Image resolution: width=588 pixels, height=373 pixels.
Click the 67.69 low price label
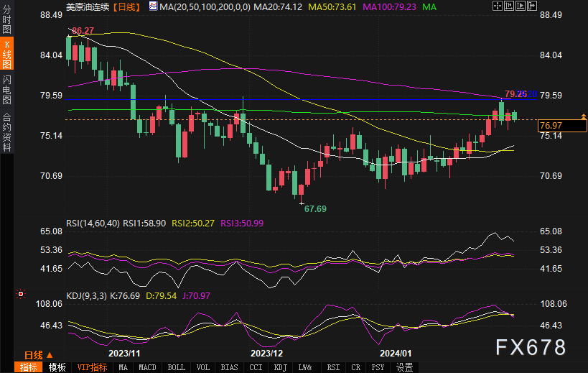[315, 208]
